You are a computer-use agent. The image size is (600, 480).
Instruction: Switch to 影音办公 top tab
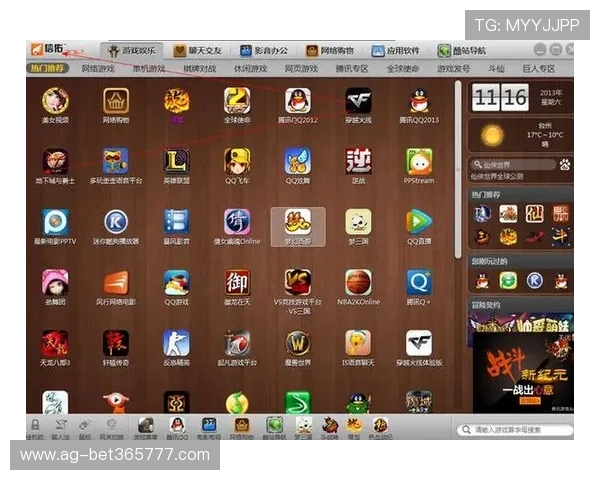pyautogui.click(x=264, y=50)
